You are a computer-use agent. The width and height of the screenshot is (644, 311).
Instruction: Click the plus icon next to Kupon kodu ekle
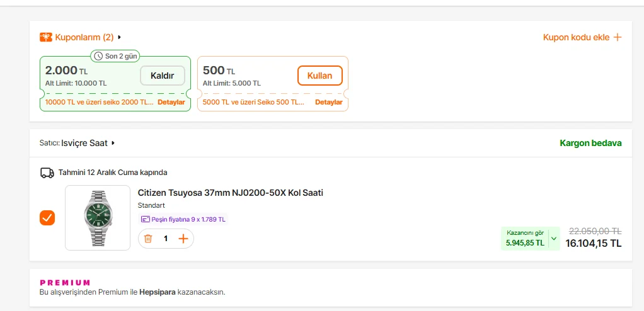[618, 37]
